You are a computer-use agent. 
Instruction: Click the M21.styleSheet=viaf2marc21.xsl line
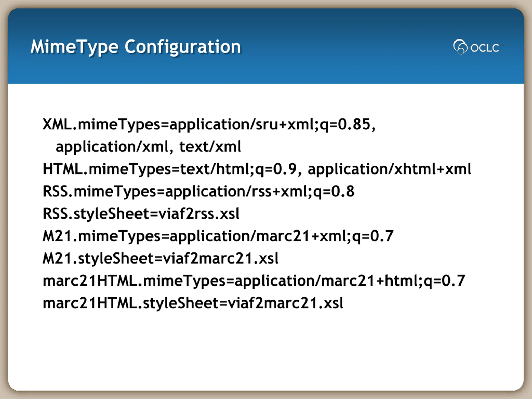point(160,259)
